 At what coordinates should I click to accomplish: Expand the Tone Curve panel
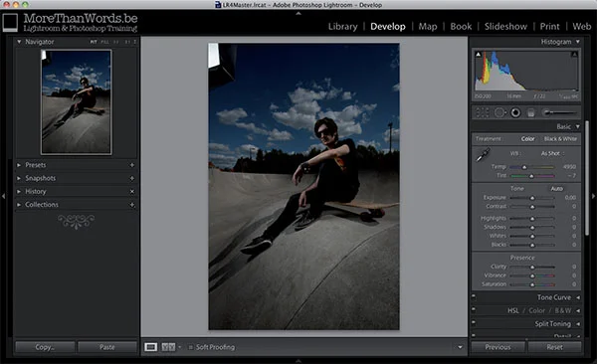(x=578, y=297)
